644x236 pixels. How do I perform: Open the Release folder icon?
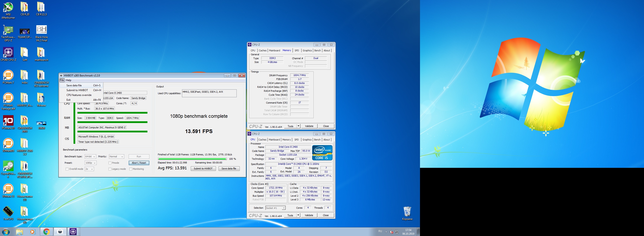(x=41, y=100)
